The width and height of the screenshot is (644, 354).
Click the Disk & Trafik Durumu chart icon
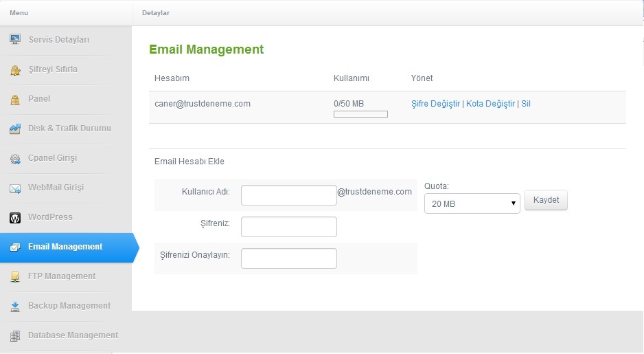[x=15, y=129]
